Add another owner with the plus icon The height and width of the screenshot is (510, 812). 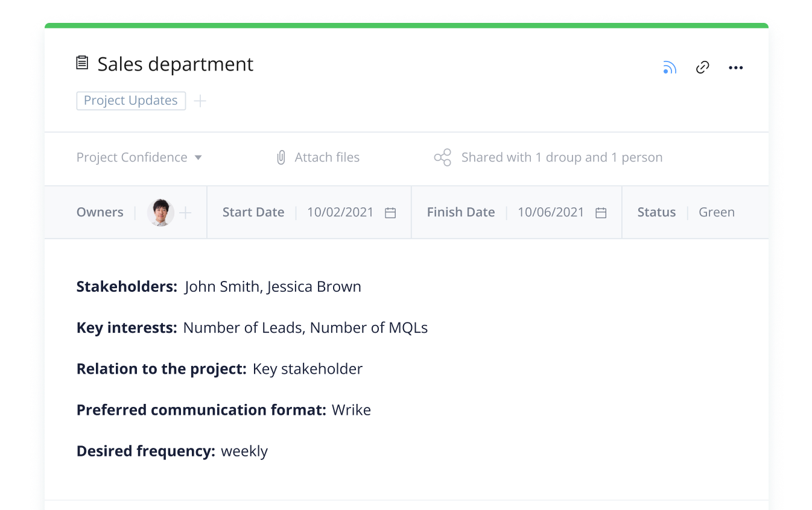(x=186, y=212)
